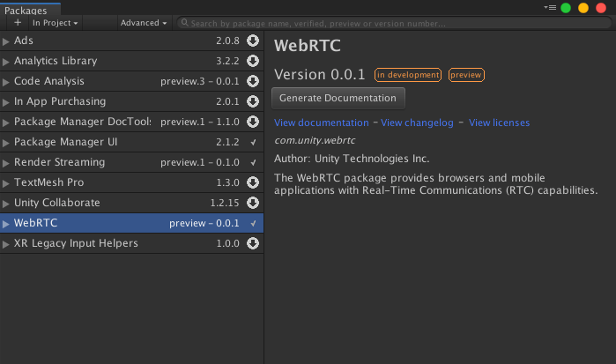Image resolution: width=616 pixels, height=364 pixels.
Task: Click download icon for XR Legacy Input Helpers
Action: coord(253,243)
